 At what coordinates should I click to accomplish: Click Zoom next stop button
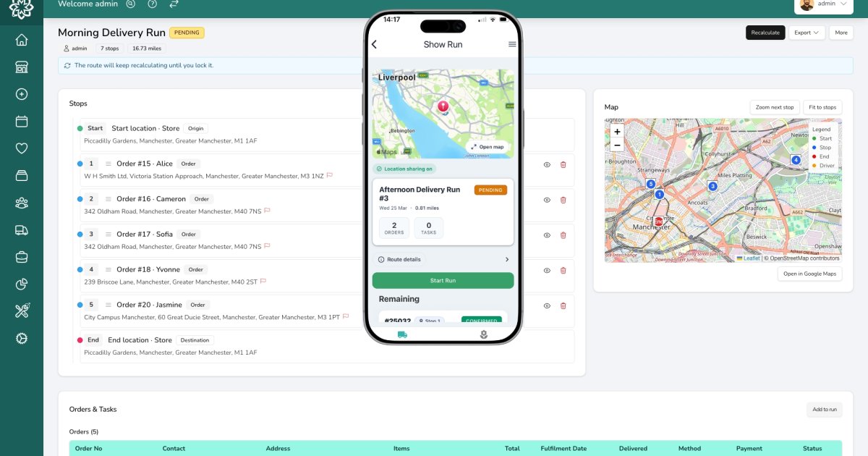coord(775,107)
